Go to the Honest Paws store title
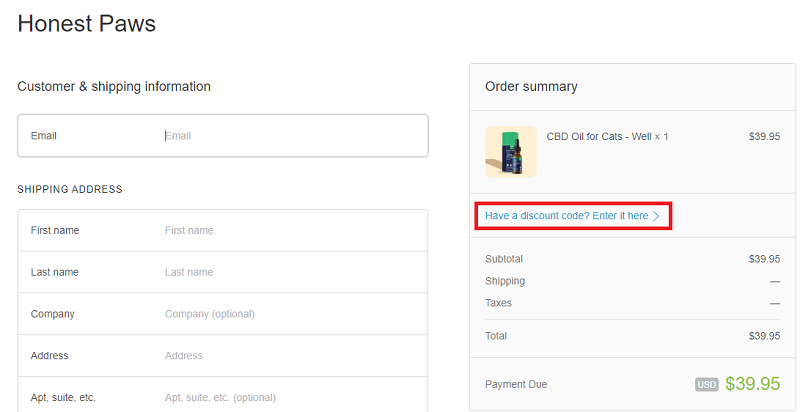The height and width of the screenshot is (412, 800). [87, 24]
